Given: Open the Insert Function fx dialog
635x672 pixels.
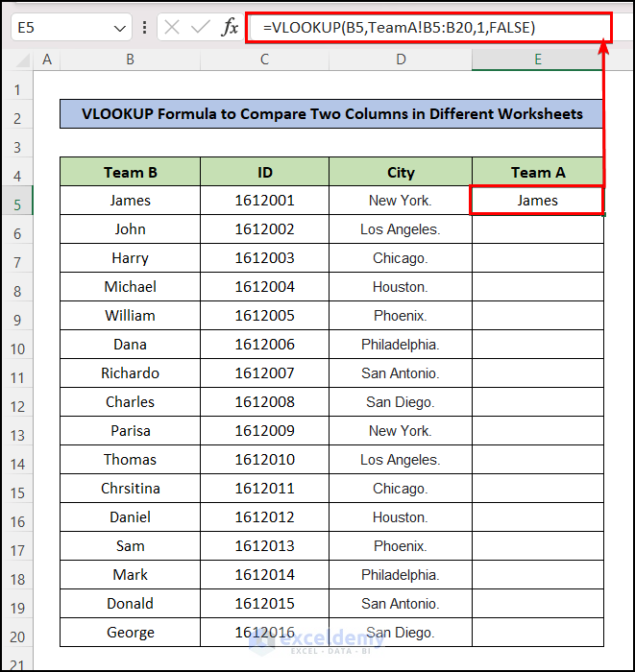Looking at the screenshot, I should pyautogui.click(x=230, y=28).
